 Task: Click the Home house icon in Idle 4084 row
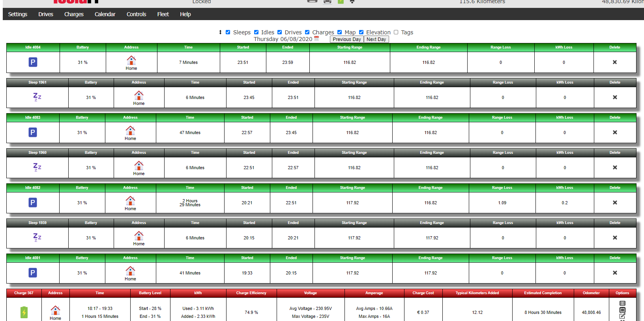[x=131, y=60]
